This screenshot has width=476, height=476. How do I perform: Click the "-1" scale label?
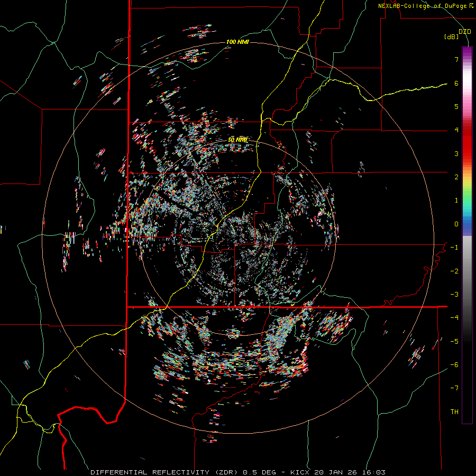pyautogui.click(x=454, y=248)
